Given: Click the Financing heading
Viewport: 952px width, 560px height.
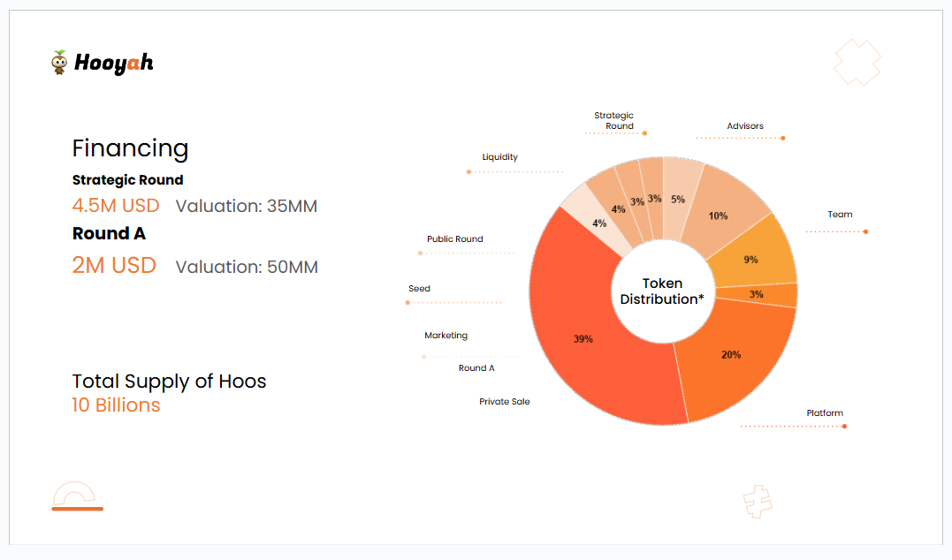Looking at the screenshot, I should pyautogui.click(x=130, y=148).
